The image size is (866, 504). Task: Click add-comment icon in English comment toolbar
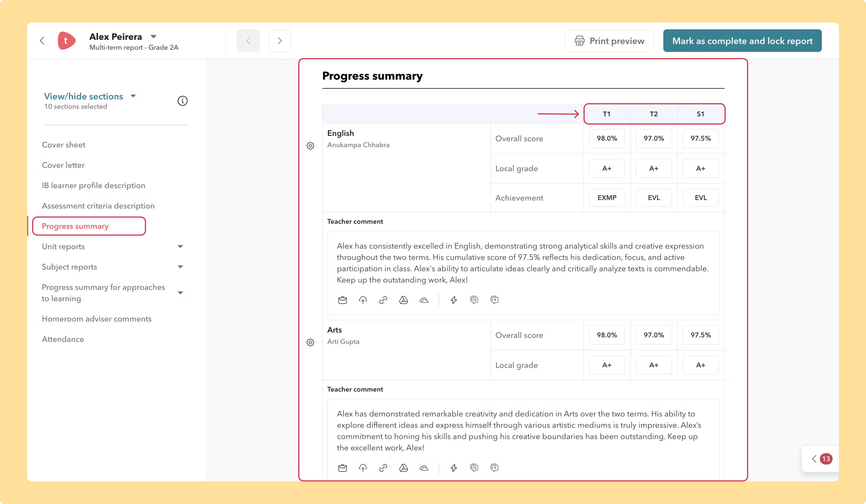pos(494,300)
